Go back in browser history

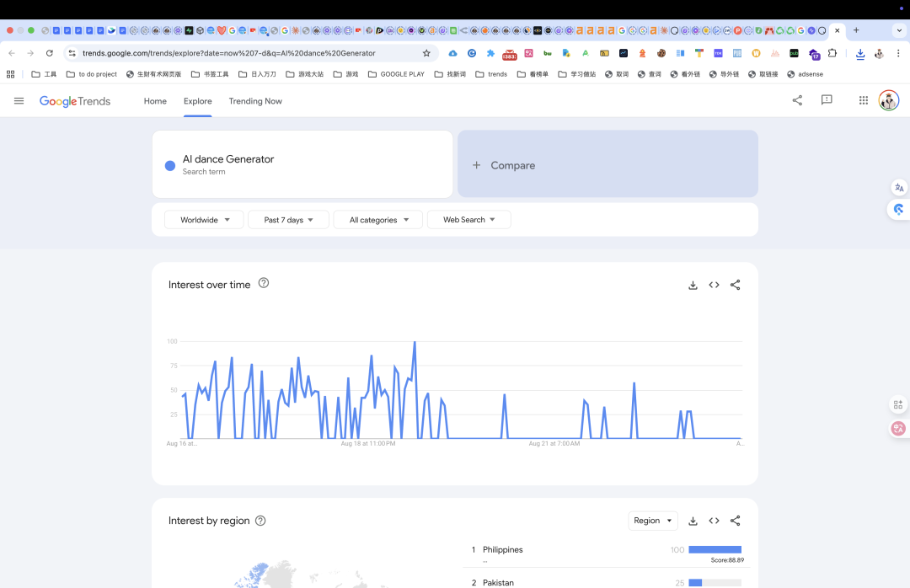(x=12, y=53)
